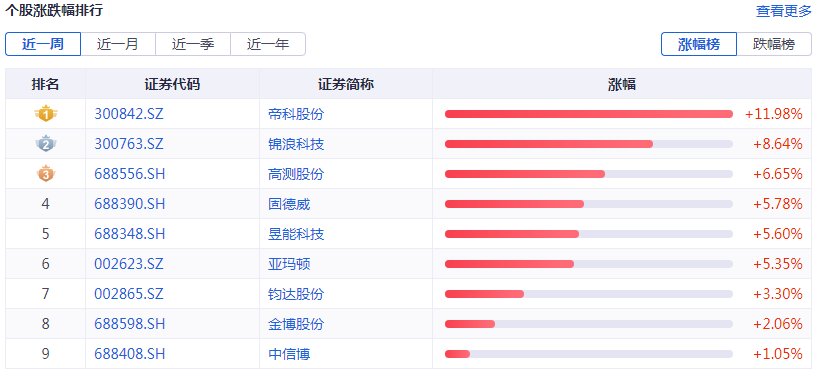Click the bronze third-place medal icon
The width and height of the screenshot is (819, 378).
45,174
